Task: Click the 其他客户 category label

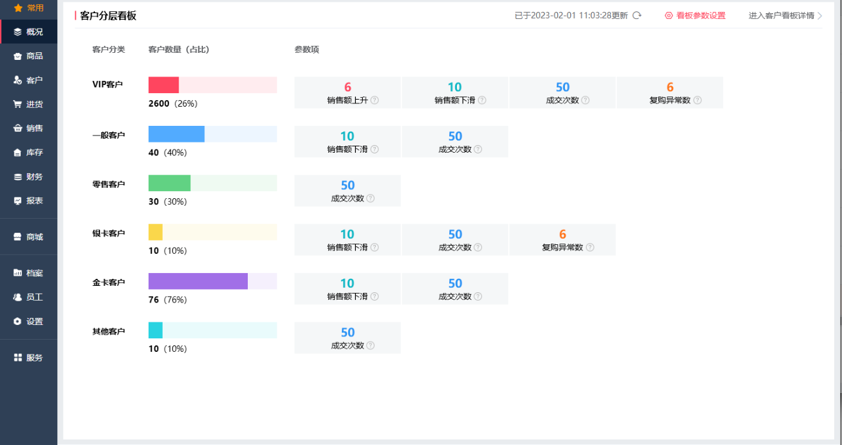Action: (x=108, y=332)
